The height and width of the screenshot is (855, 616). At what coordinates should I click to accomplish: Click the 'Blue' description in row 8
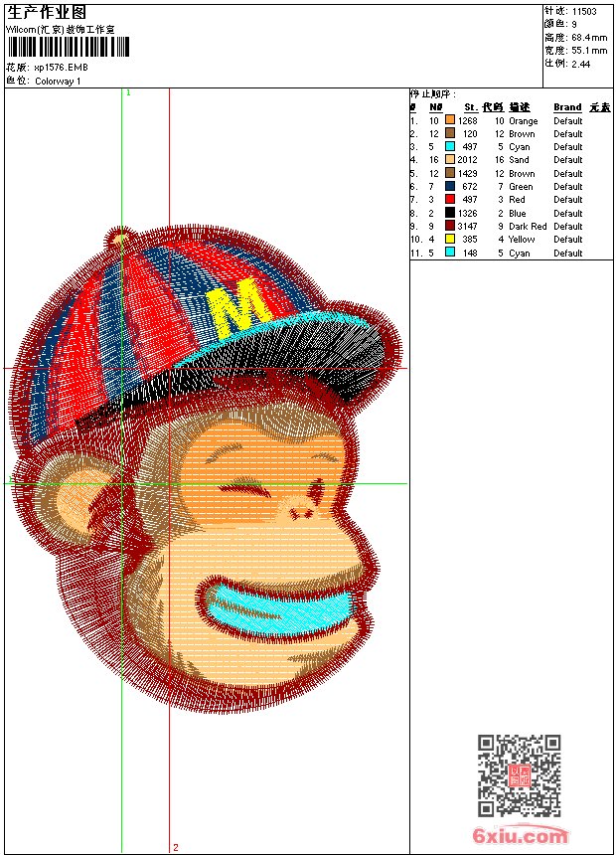pos(518,213)
